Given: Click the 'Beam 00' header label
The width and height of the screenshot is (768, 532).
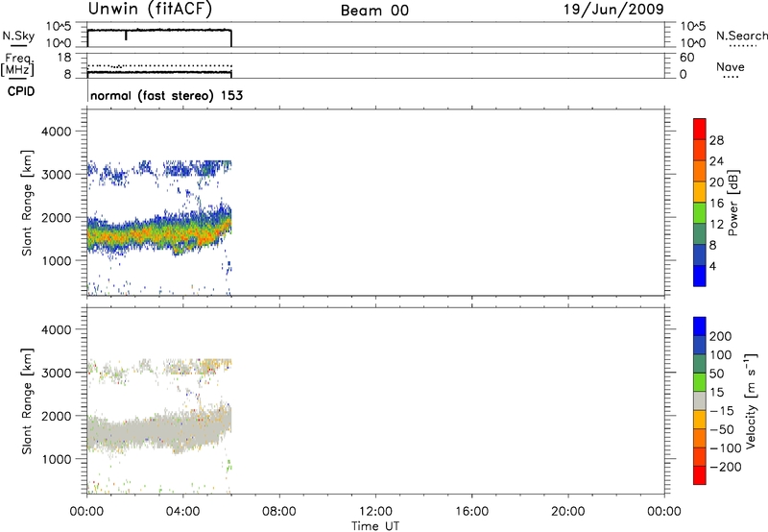Looking at the screenshot, I should point(374,11).
